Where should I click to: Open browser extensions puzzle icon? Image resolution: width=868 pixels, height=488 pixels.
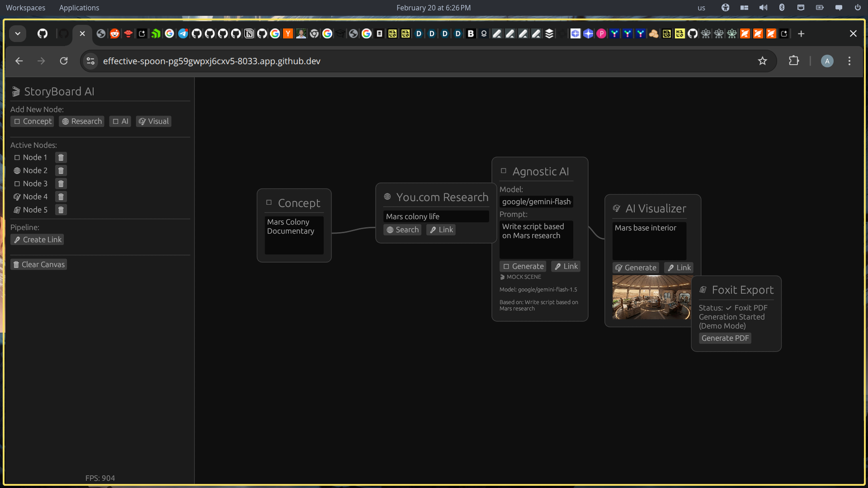(x=794, y=61)
